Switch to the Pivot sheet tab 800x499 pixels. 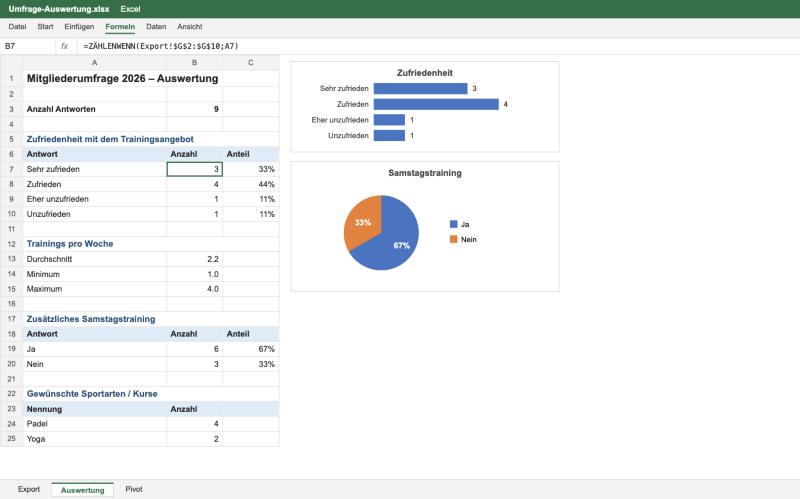click(134, 489)
